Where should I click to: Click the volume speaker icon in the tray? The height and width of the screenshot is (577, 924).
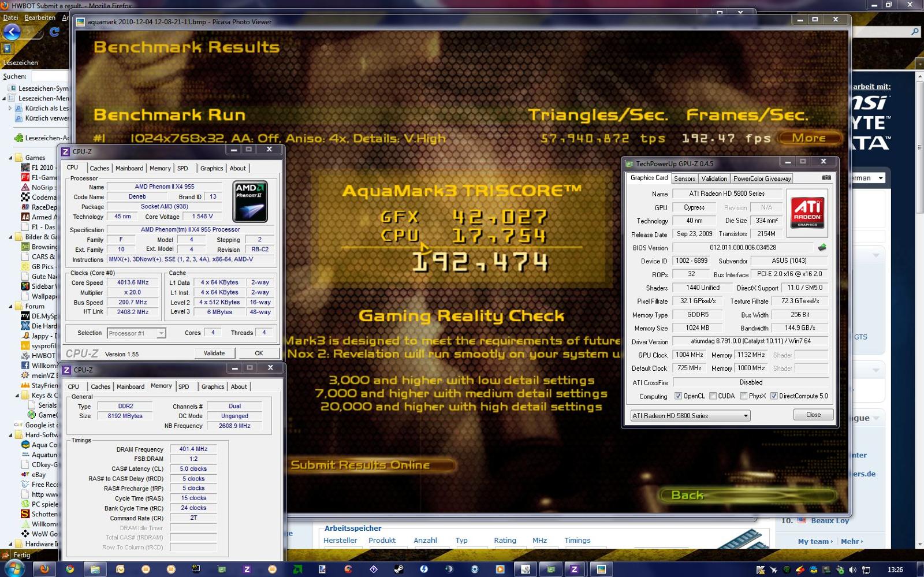852,569
